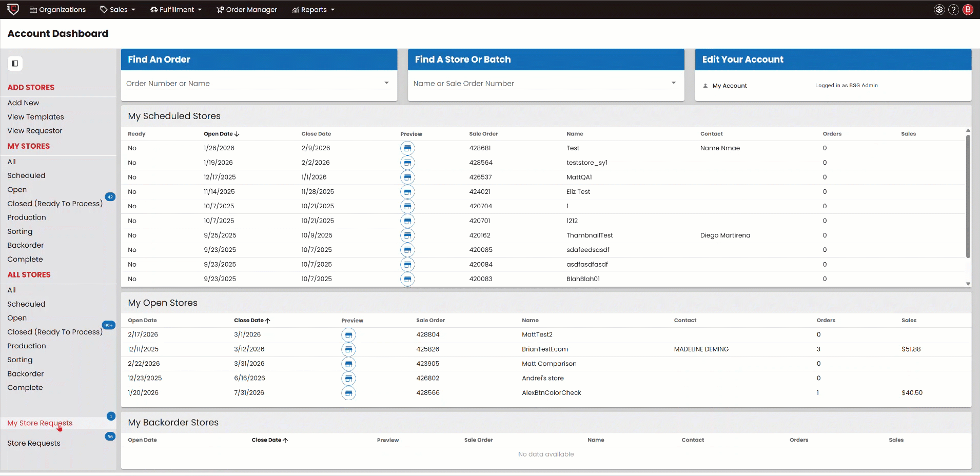The height and width of the screenshot is (476, 980).
Task: Click the home shield logo icon
Action: pyautogui.click(x=13, y=9)
